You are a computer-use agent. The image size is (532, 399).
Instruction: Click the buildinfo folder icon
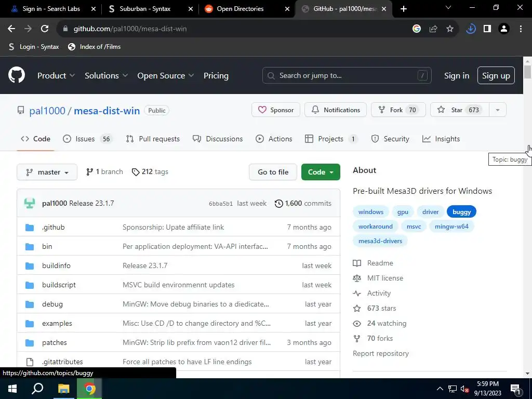30,265
